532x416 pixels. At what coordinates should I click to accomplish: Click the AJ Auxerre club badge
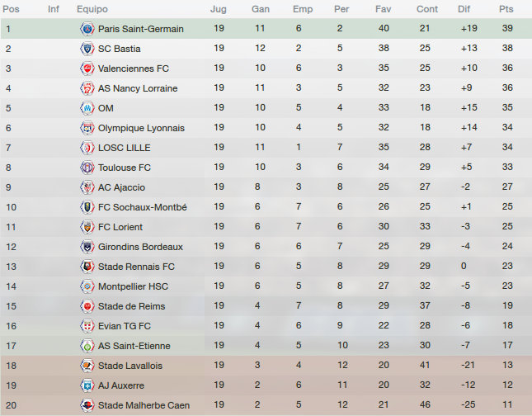point(87,385)
